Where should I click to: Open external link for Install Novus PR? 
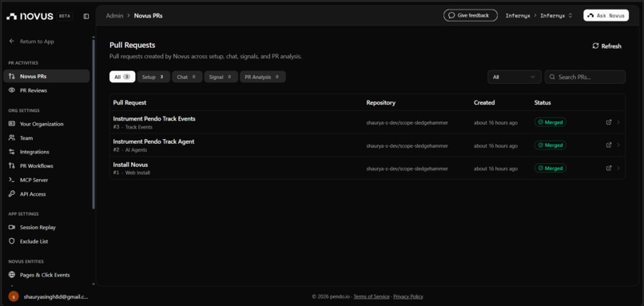[x=609, y=168]
